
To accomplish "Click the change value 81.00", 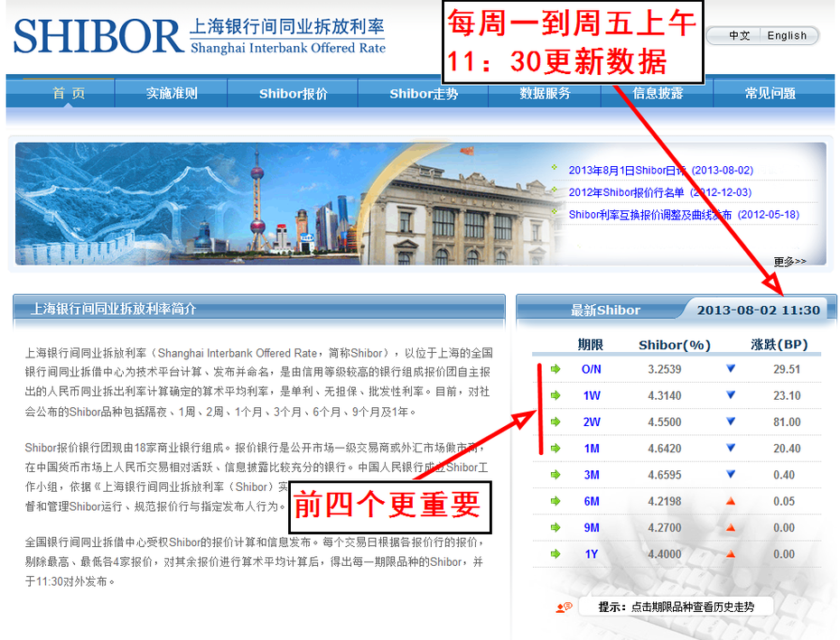I will pyautogui.click(x=787, y=422).
